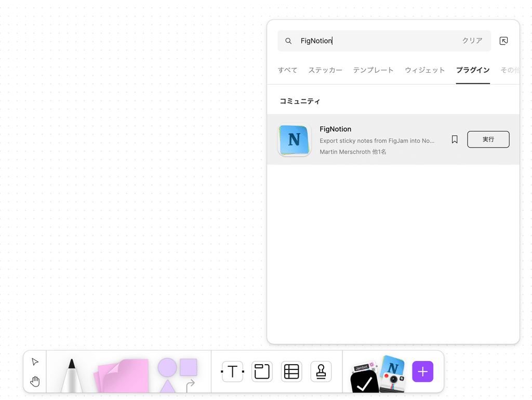Switch to the すべて tab

coord(287,70)
